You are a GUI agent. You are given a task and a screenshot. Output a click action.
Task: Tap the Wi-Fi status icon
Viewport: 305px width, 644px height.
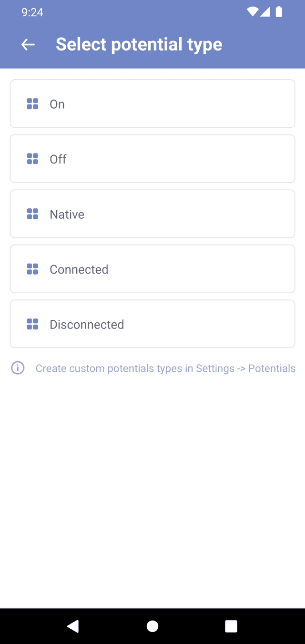pos(252,12)
